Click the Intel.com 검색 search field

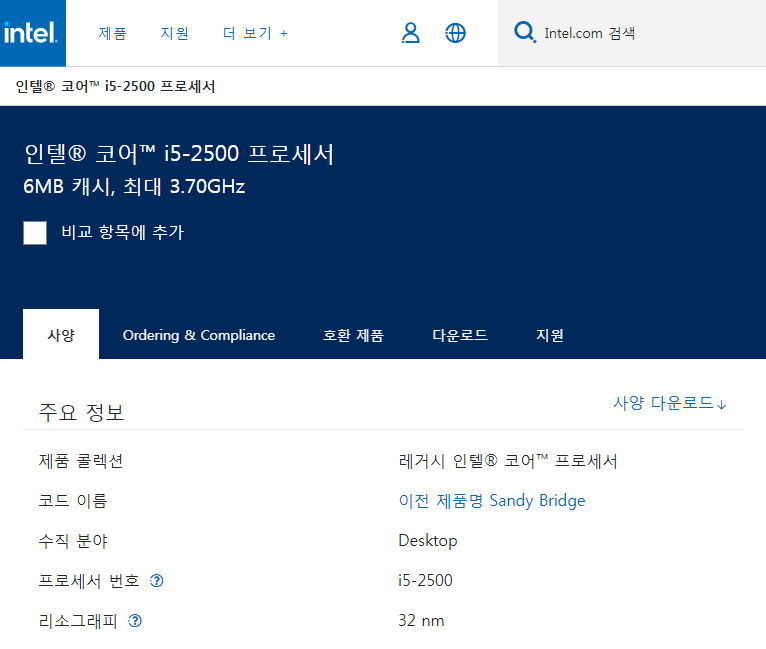(x=632, y=33)
